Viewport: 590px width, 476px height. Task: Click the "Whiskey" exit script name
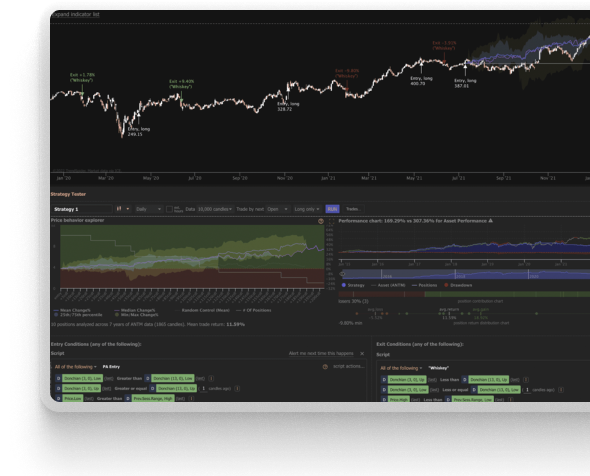(x=438, y=368)
